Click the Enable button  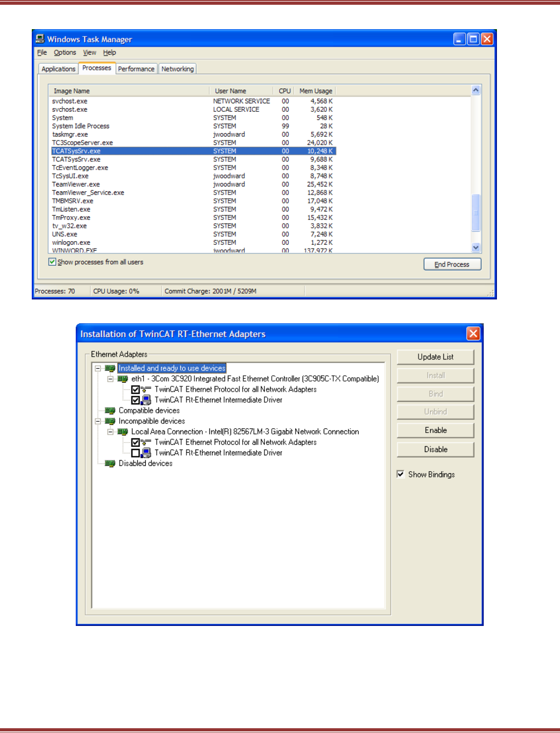435,430
